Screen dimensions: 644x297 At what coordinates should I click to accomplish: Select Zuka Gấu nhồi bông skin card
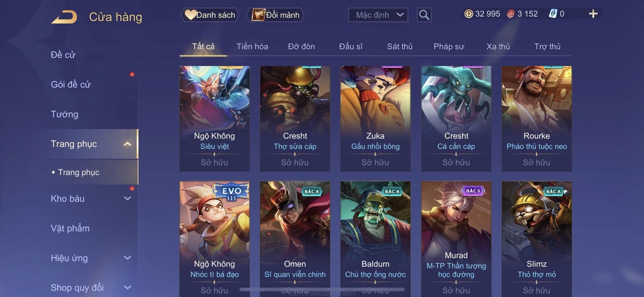pos(375,118)
